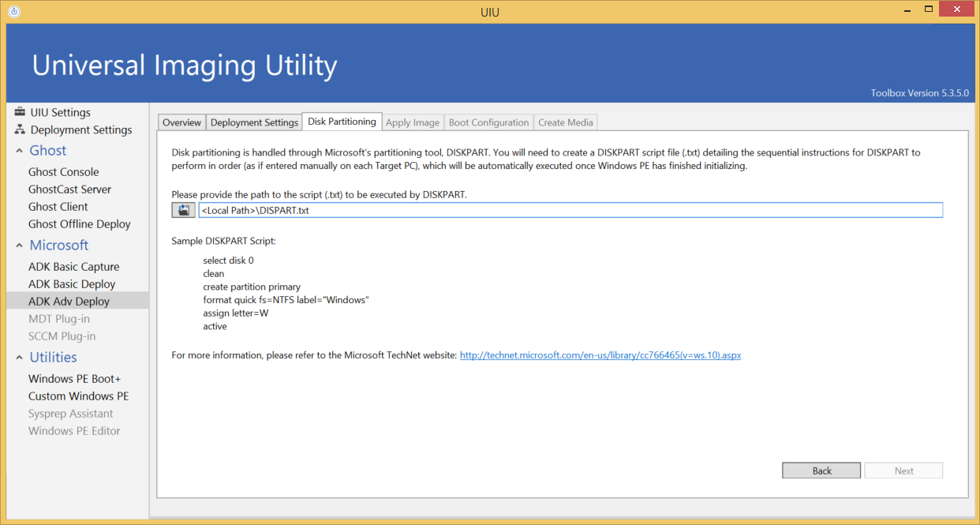Image resolution: width=980 pixels, height=525 pixels.
Task: Click sample line "select disk 0"
Action: [228, 261]
